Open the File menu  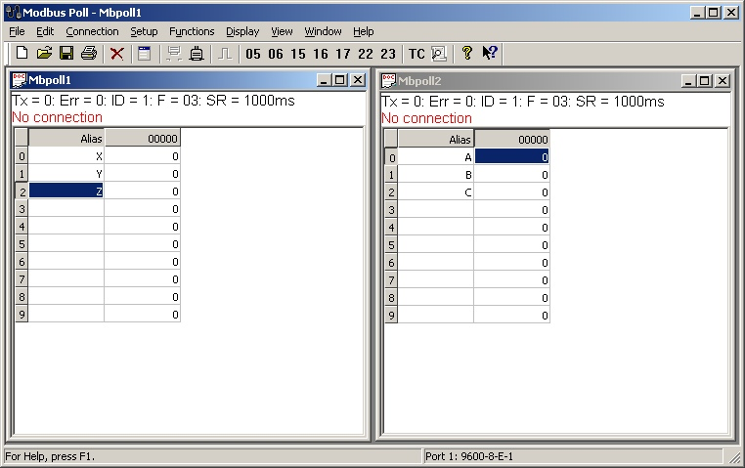[x=17, y=31]
